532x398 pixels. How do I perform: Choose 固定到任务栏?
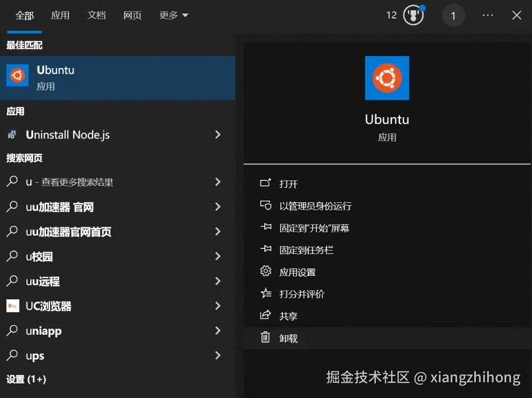tap(387, 250)
